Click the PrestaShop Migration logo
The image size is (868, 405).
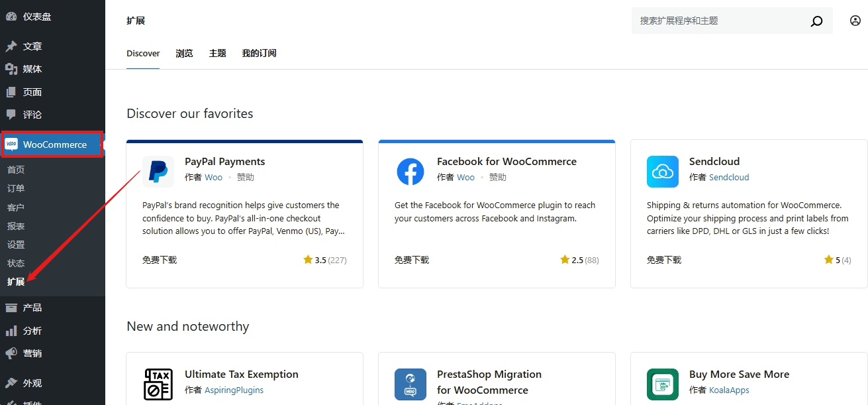coord(410,384)
